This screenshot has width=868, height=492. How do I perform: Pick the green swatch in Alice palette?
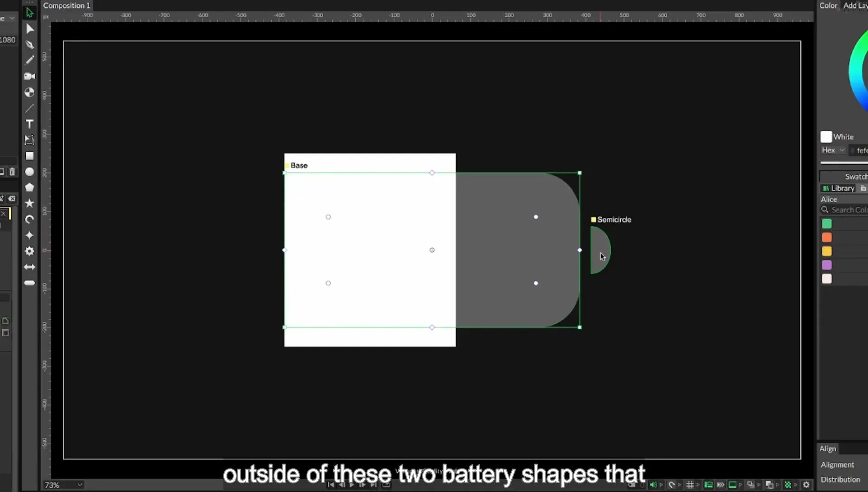tap(827, 224)
